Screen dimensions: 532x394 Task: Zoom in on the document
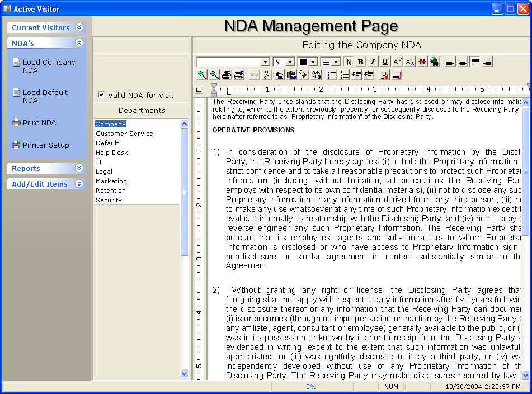[214, 75]
